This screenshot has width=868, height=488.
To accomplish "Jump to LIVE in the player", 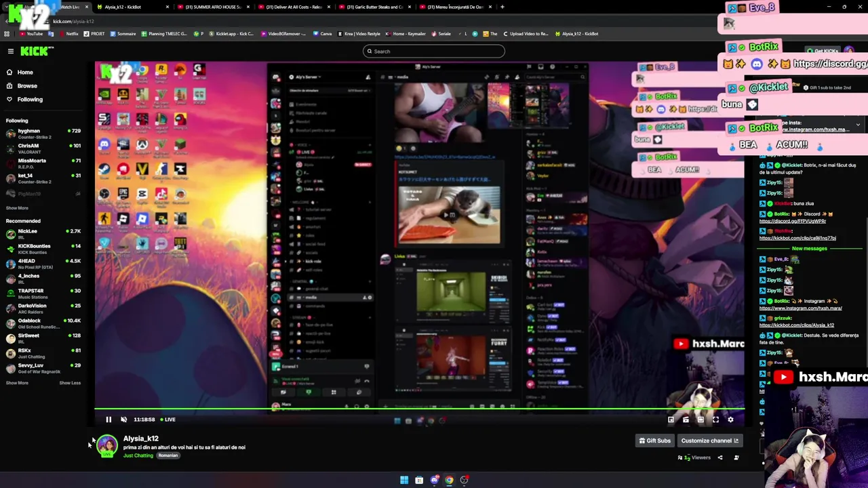I will tap(167, 420).
